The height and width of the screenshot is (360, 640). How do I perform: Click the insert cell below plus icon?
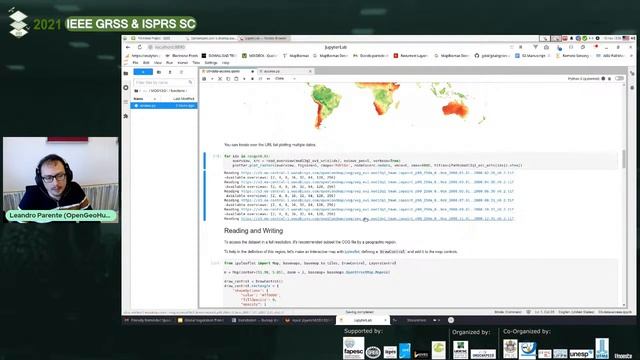pyautogui.click(x=212, y=79)
